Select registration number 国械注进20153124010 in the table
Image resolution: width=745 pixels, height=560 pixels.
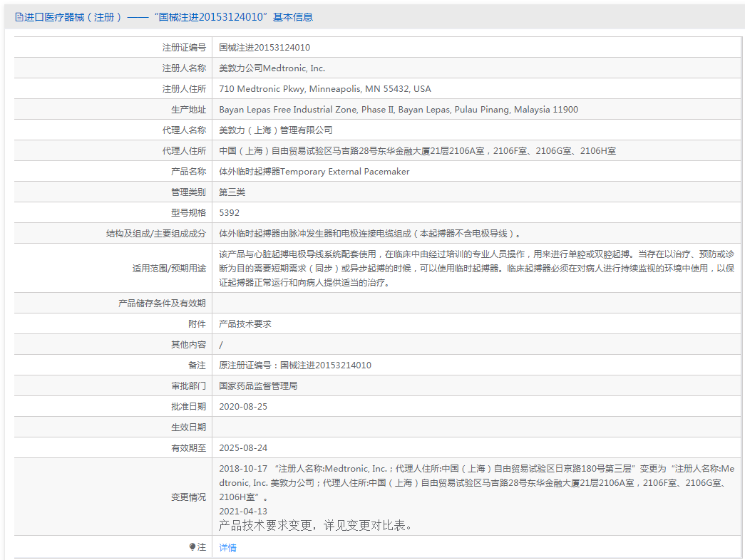[264, 48]
